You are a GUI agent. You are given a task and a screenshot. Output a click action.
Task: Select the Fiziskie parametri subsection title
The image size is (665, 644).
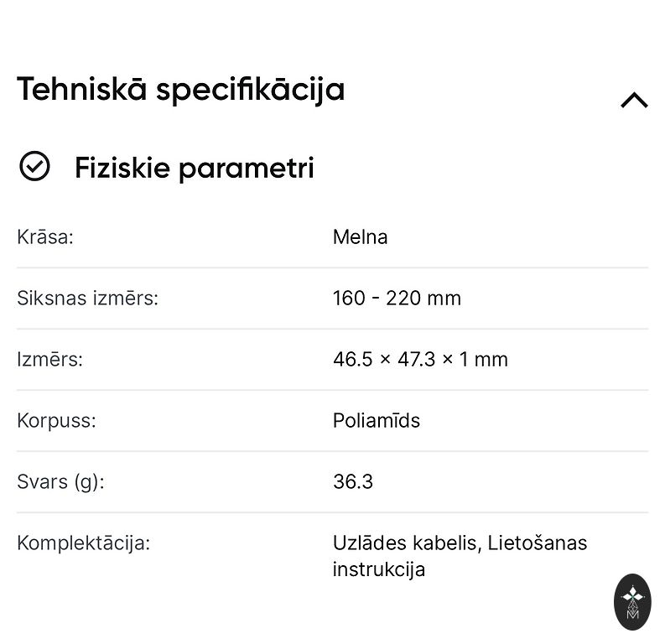pyautogui.click(x=194, y=168)
